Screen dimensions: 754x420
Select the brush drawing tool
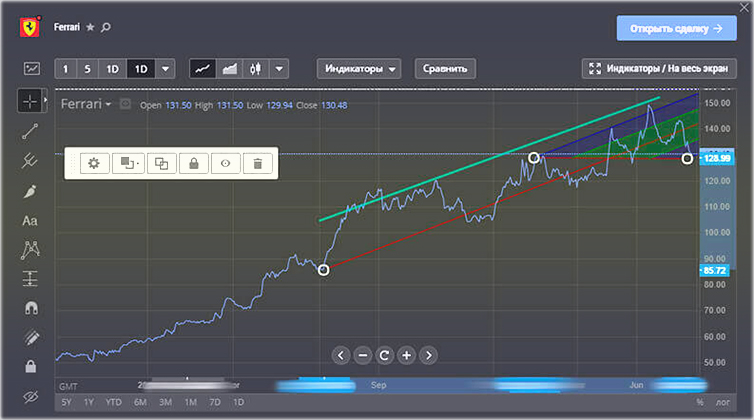[x=31, y=190]
